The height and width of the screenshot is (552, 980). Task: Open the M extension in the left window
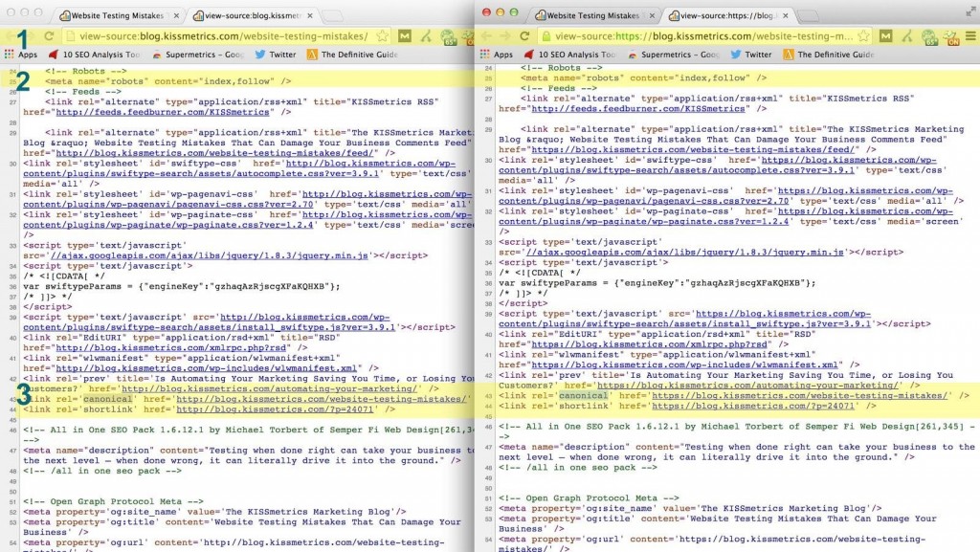(x=405, y=36)
